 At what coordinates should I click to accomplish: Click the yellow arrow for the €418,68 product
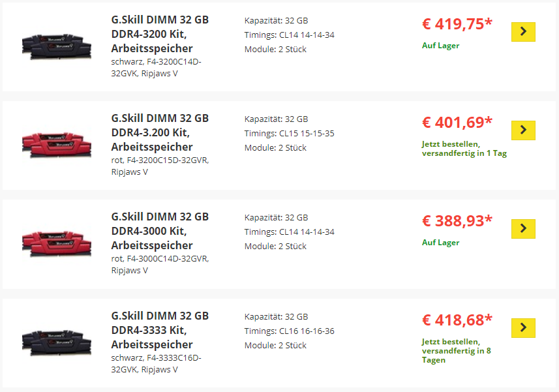pyautogui.click(x=523, y=327)
